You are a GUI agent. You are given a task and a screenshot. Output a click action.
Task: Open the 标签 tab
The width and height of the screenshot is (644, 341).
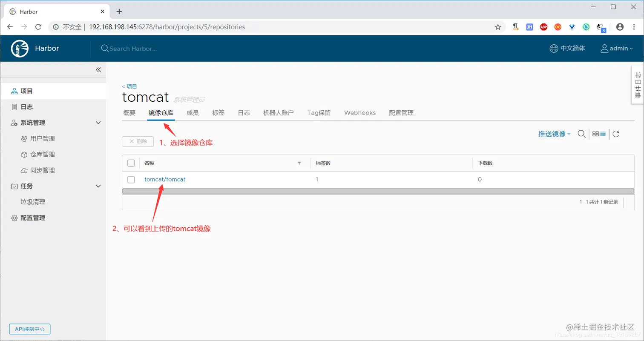(x=218, y=113)
